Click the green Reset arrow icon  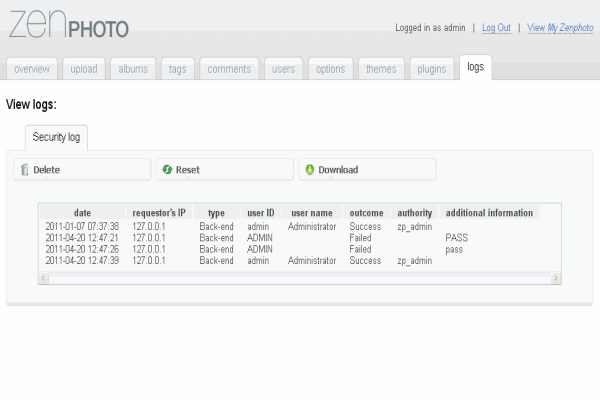[167, 170]
